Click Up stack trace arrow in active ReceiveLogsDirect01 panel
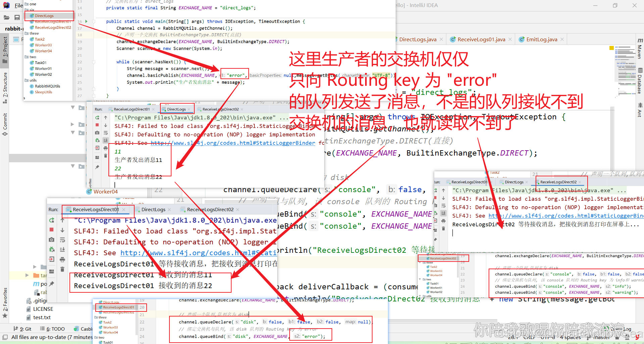644x344 pixels. click(62, 220)
